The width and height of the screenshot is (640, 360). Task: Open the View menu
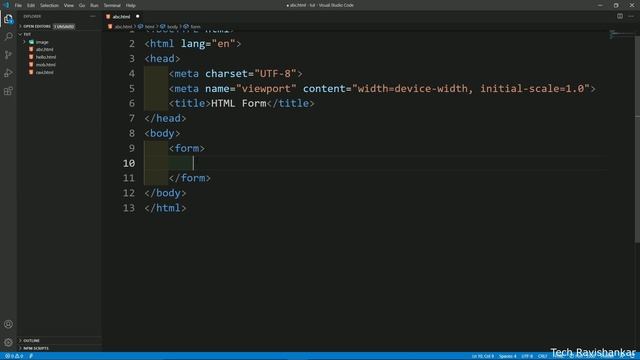click(x=69, y=5)
